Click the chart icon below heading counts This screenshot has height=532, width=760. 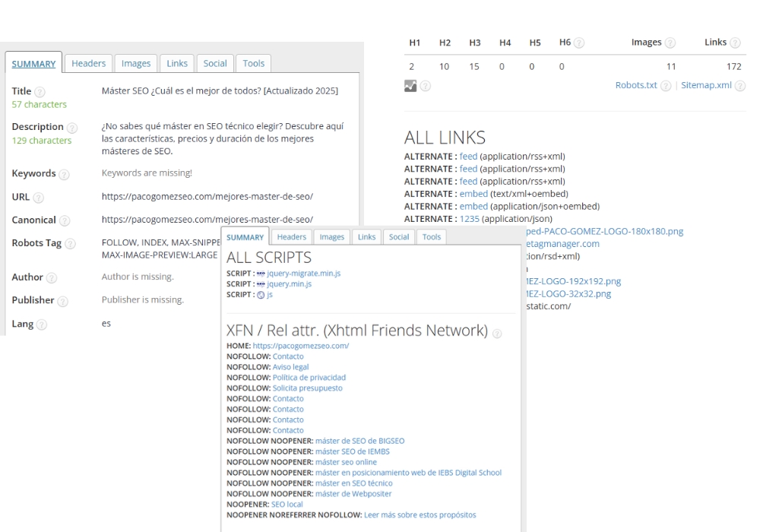point(410,86)
